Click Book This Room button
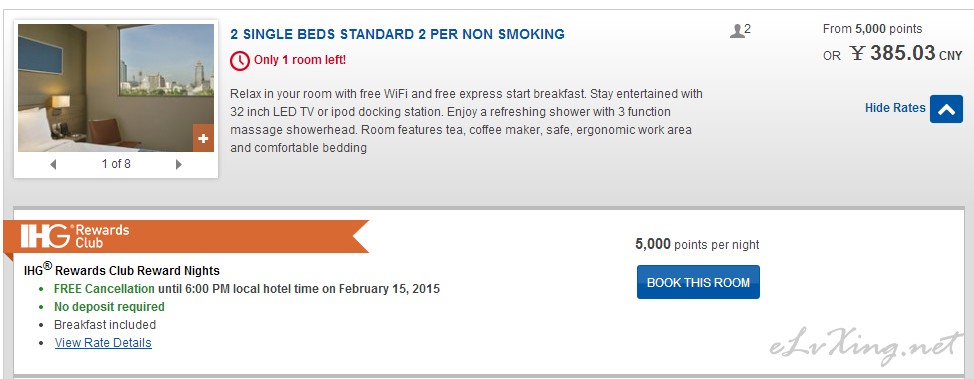Image resolution: width=974 pixels, height=379 pixels. click(698, 282)
